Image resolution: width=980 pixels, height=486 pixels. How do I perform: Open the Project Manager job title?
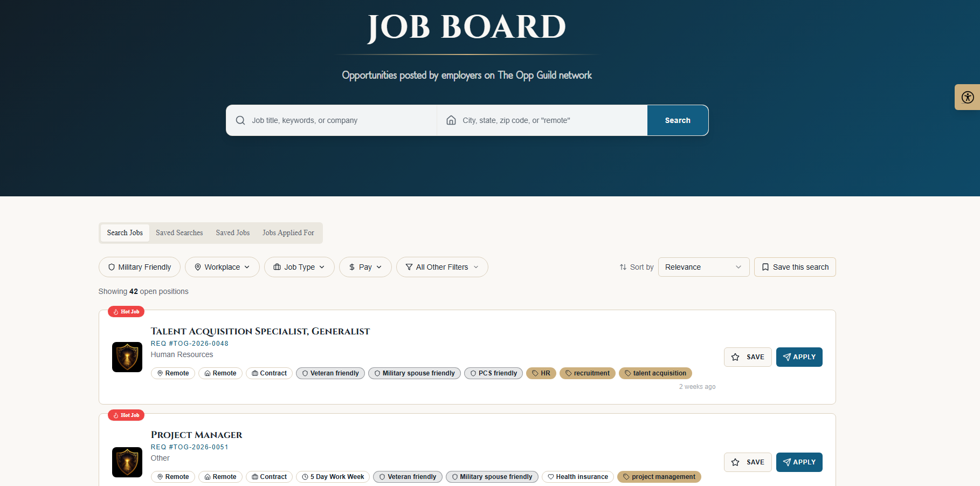point(197,435)
